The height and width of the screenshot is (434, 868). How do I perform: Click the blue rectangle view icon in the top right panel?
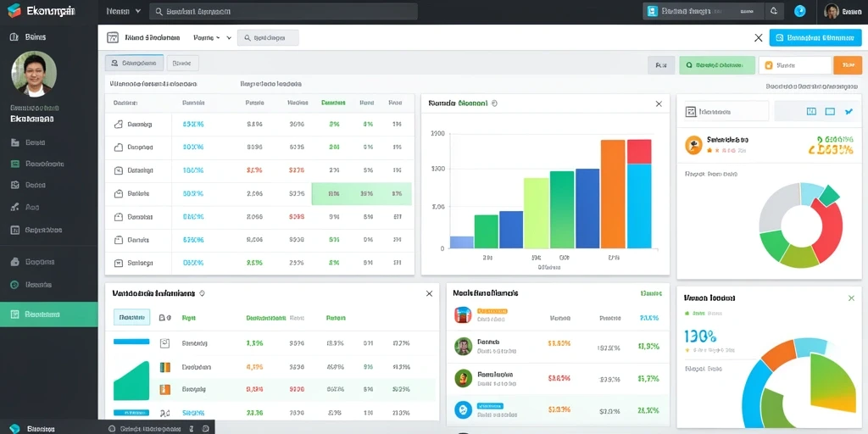[830, 111]
